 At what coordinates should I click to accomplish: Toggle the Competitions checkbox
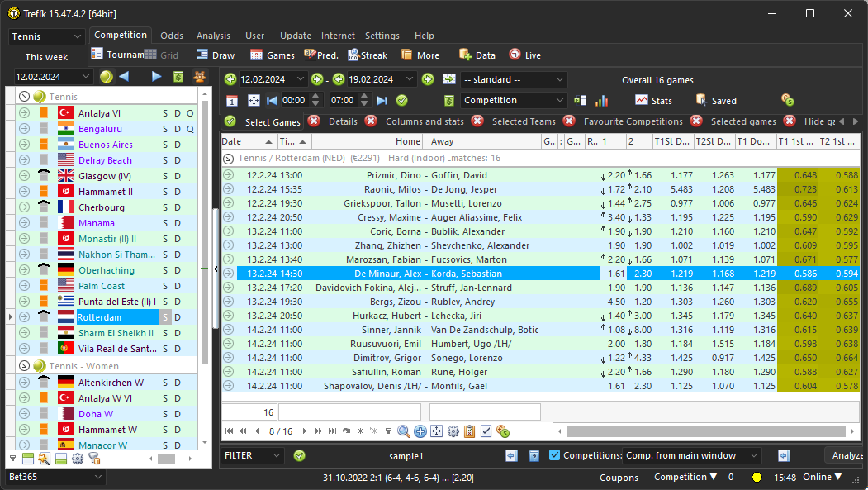coord(555,455)
